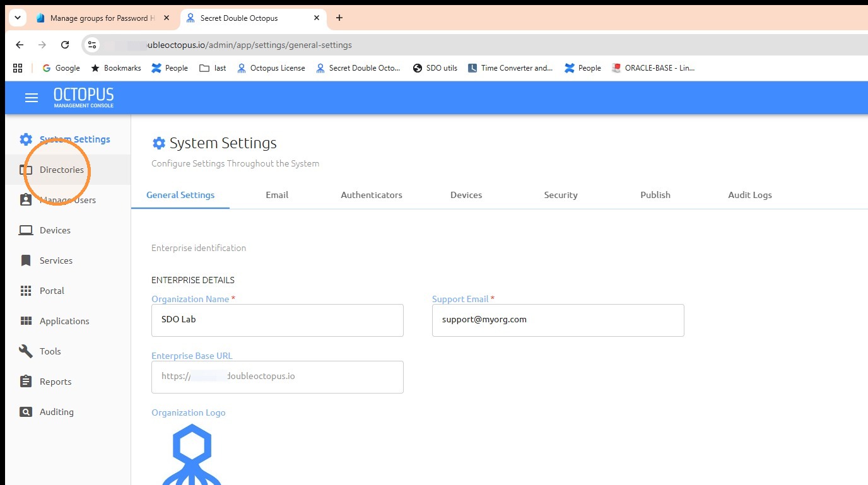Screen dimensions: 868x485
Task: Click the Reports clipboard icon
Action: pos(26,382)
